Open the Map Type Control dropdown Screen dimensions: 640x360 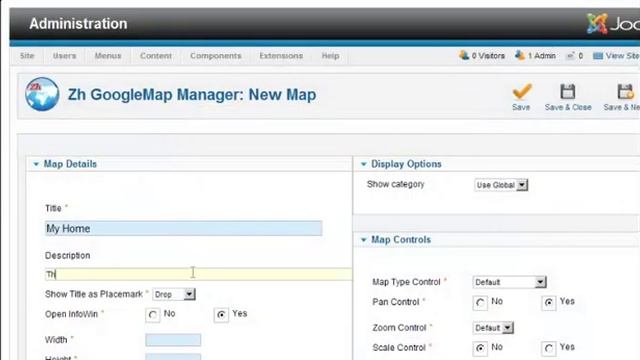[x=509, y=282]
